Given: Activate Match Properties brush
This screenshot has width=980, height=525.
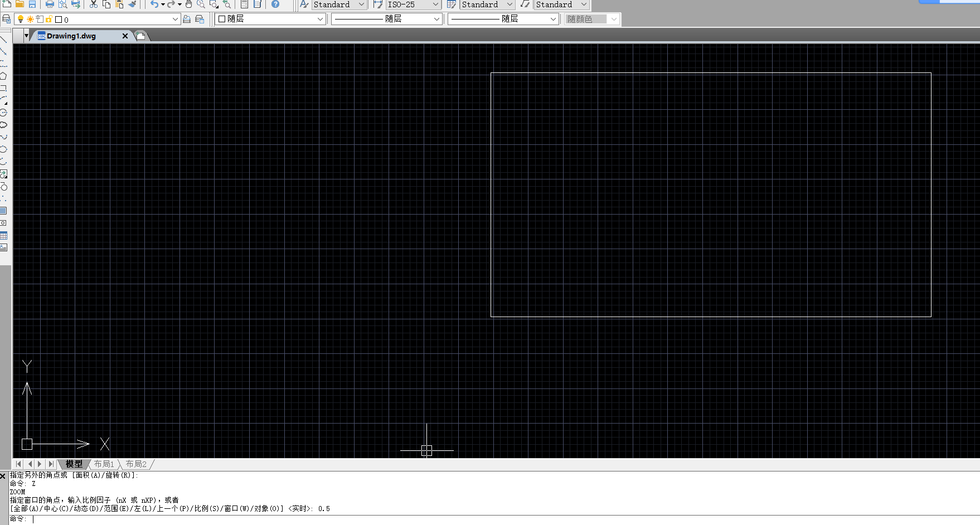Looking at the screenshot, I should (x=132, y=4).
